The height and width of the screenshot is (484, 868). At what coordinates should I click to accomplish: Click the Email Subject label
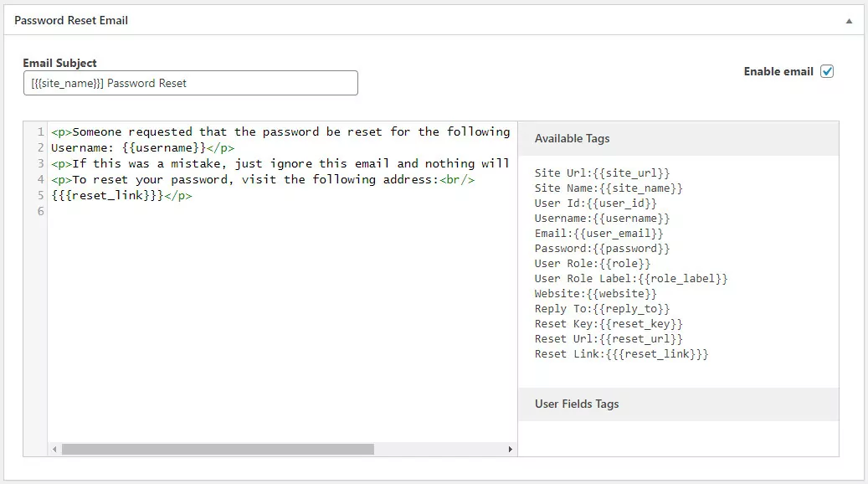click(x=59, y=63)
